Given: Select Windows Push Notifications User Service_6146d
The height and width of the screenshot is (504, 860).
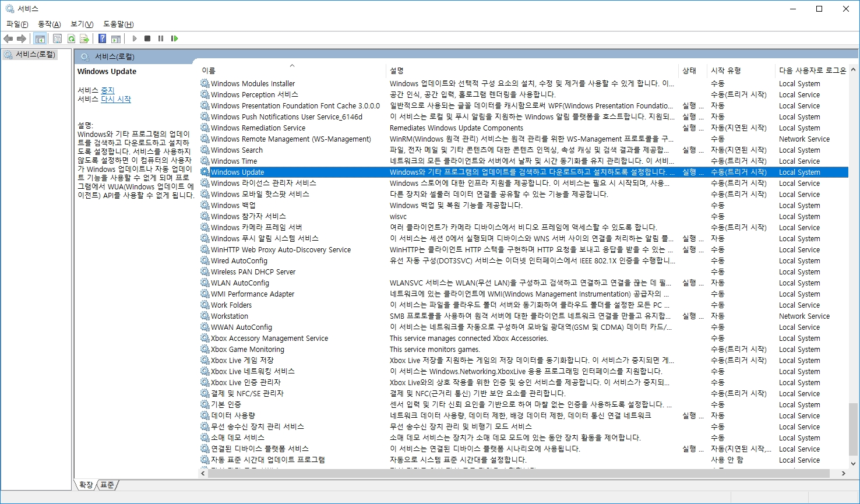Looking at the screenshot, I should click(x=524, y=117).
